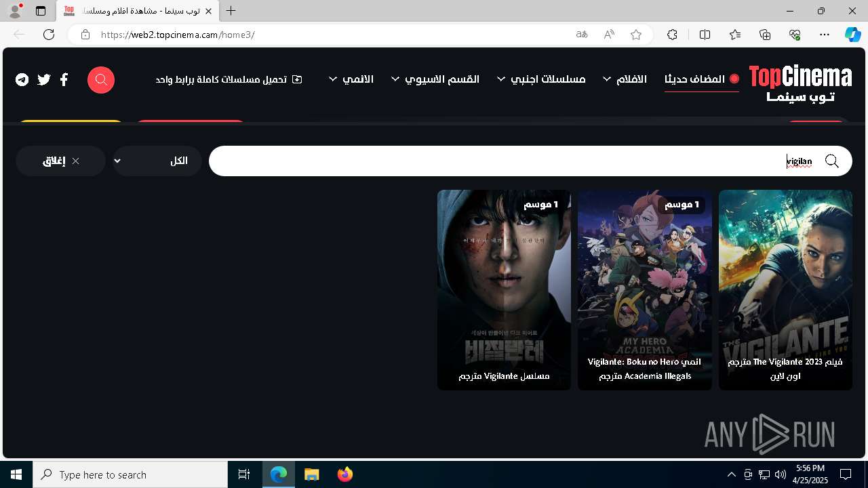Open تحميل مسلسلات كاملة برابط واحد link
The height and width of the screenshot is (488, 868).
tap(229, 79)
